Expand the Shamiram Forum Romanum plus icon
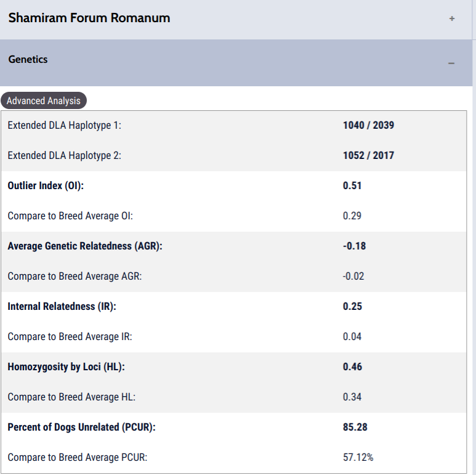 click(452, 18)
